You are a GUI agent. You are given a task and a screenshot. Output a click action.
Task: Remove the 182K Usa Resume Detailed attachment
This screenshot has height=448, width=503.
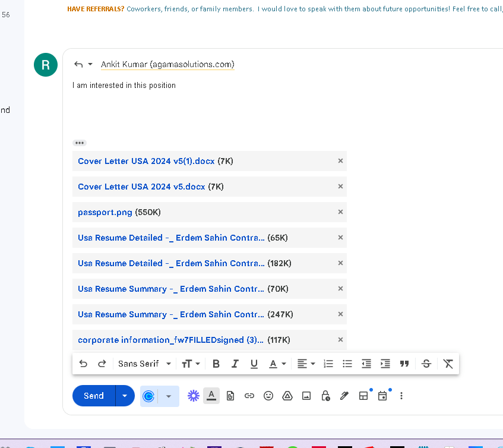click(x=340, y=263)
